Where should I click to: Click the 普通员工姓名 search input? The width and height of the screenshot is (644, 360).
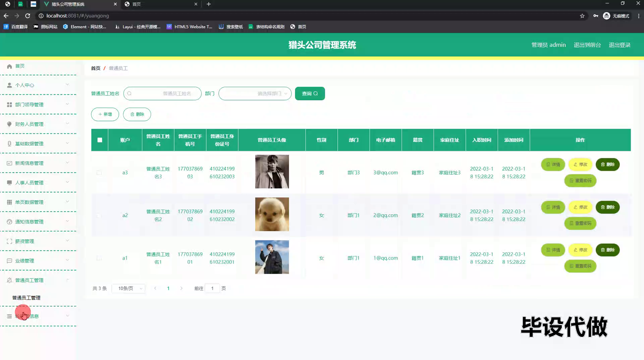[x=162, y=93]
